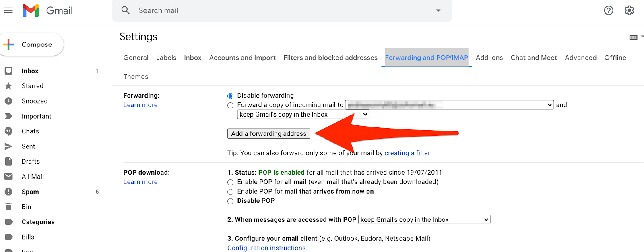The width and height of the screenshot is (644, 252).
Task: Click the Sent arrow icon
Action: click(x=8, y=146)
